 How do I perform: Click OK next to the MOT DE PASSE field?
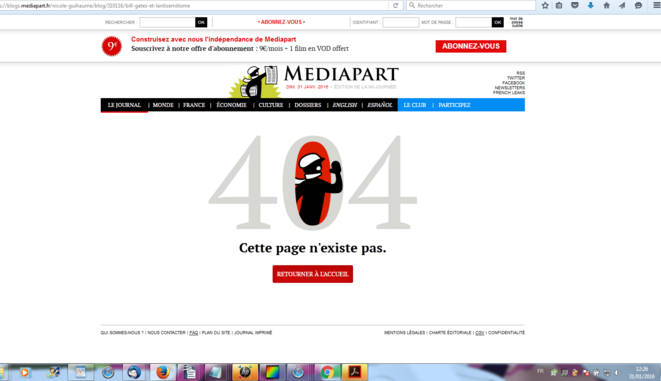click(x=497, y=22)
